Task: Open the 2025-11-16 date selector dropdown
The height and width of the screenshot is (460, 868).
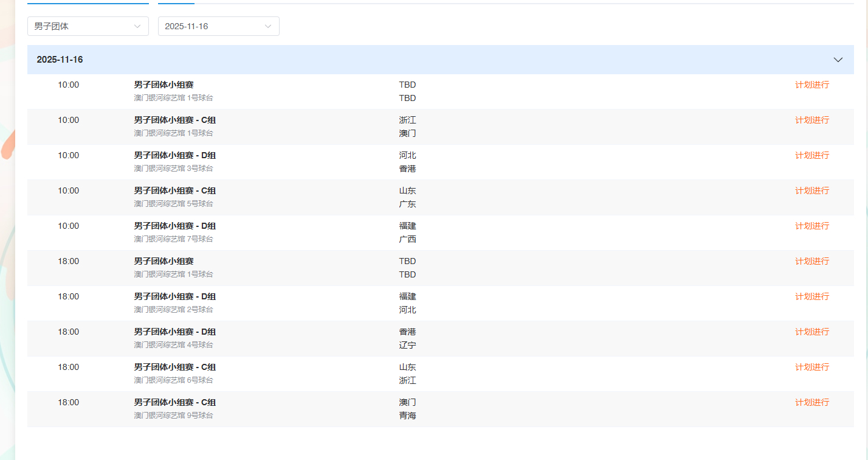Action: point(219,26)
